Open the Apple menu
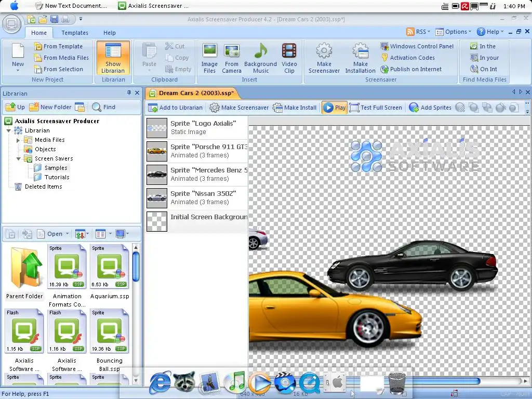Screen dimensions: 532x399 pyautogui.click(x=14, y=6)
